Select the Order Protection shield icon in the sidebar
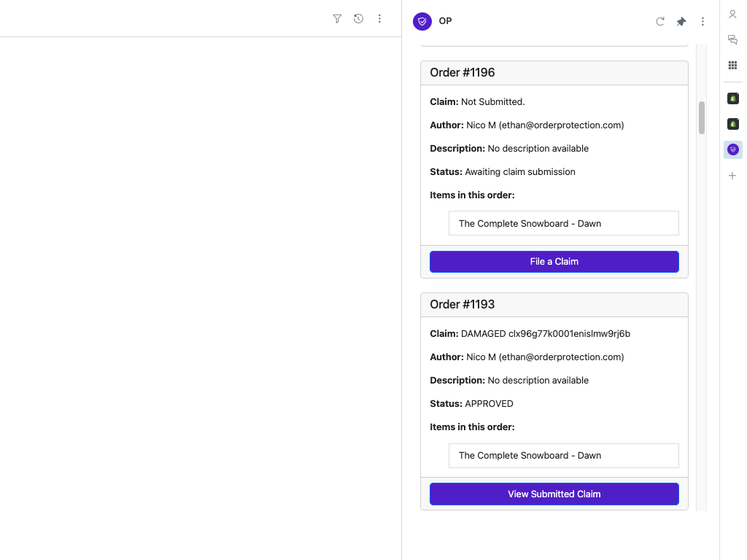 [733, 149]
